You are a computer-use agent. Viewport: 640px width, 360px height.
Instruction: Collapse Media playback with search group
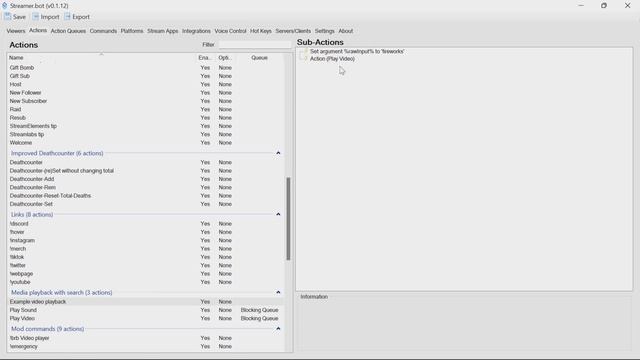278,292
